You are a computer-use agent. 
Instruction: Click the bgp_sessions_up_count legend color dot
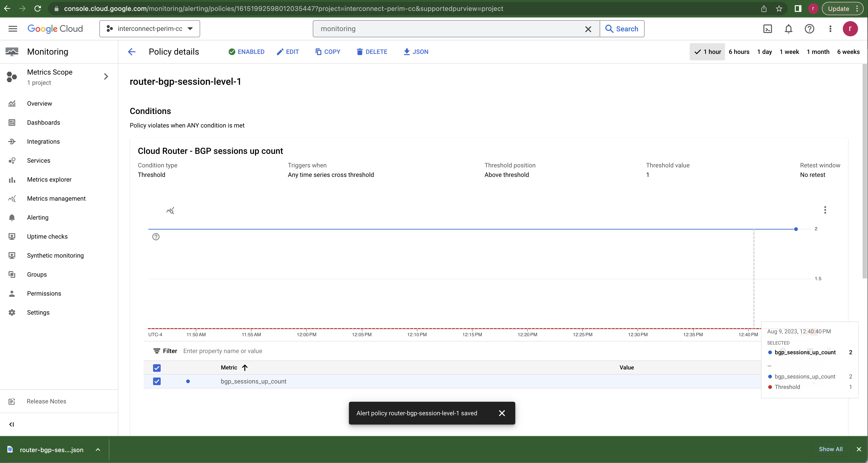(x=188, y=382)
